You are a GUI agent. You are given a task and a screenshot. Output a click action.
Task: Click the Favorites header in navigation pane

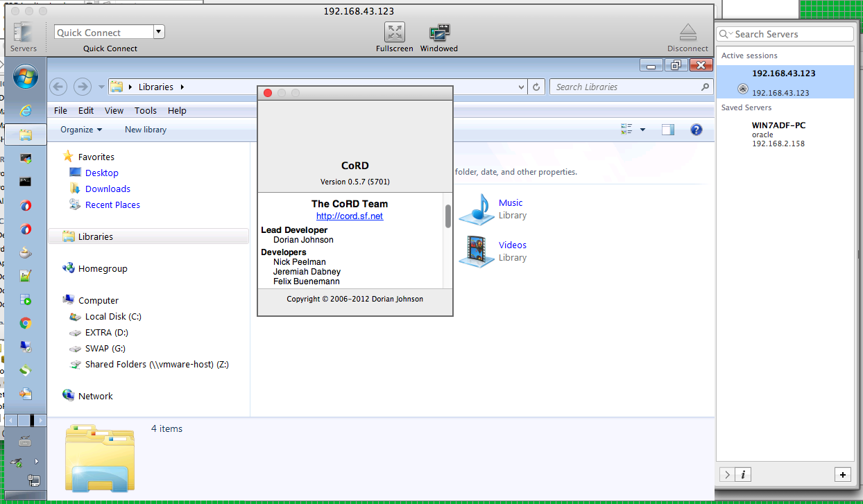coord(96,157)
